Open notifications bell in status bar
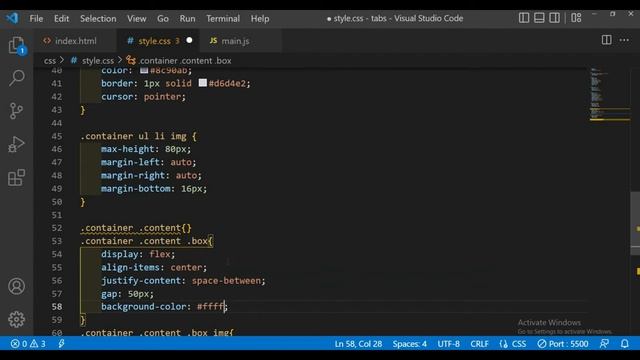The image size is (640, 360). (x=624, y=344)
